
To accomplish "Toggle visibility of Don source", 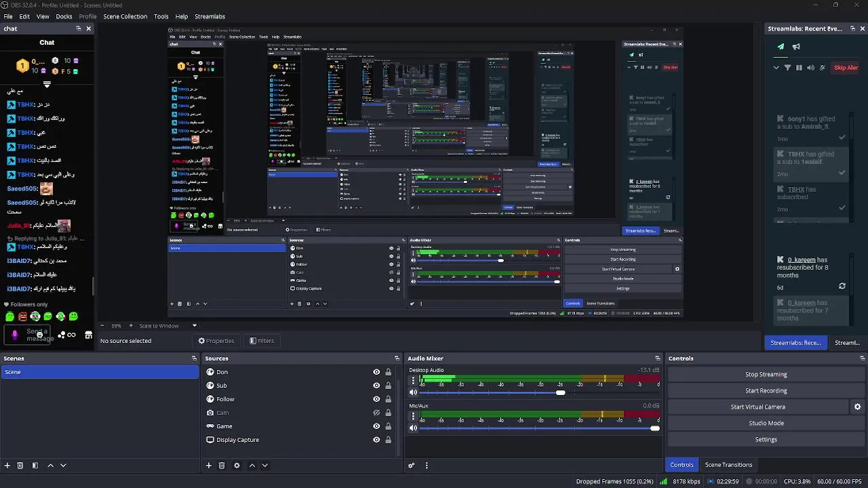I will tap(376, 372).
